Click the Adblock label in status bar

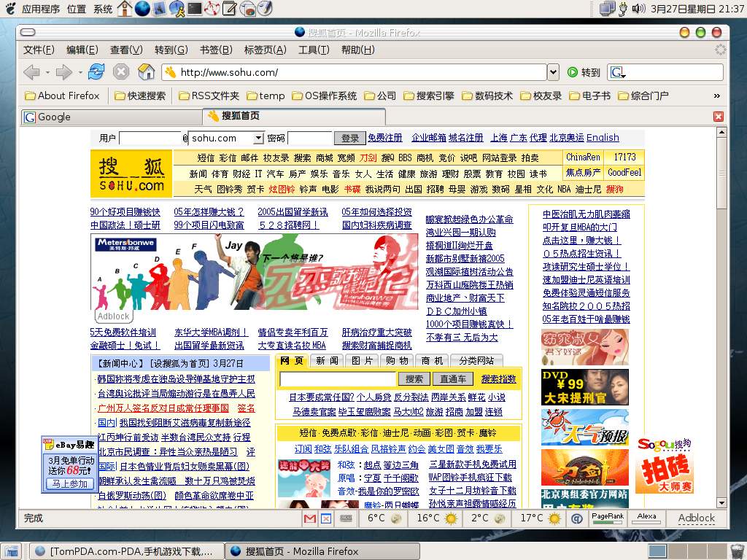(x=697, y=518)
